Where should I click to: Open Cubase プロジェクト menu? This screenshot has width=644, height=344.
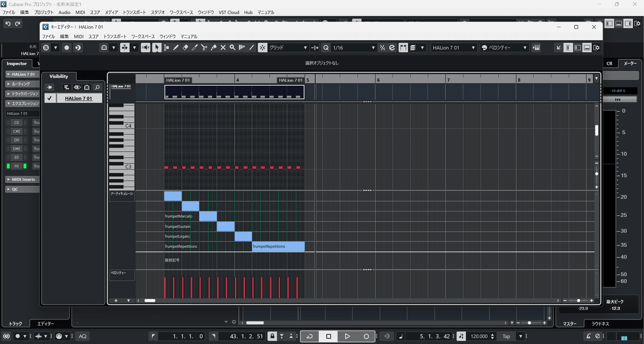[43, 12]
